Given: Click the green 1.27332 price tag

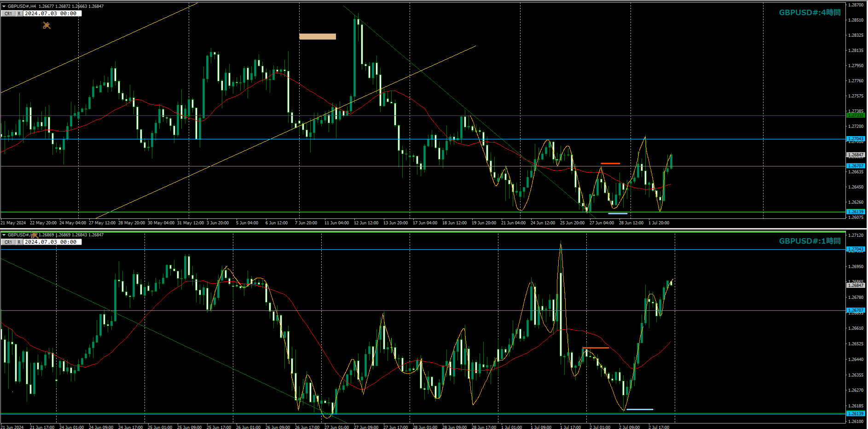Looking at the screenshot, I should point(856,115).
